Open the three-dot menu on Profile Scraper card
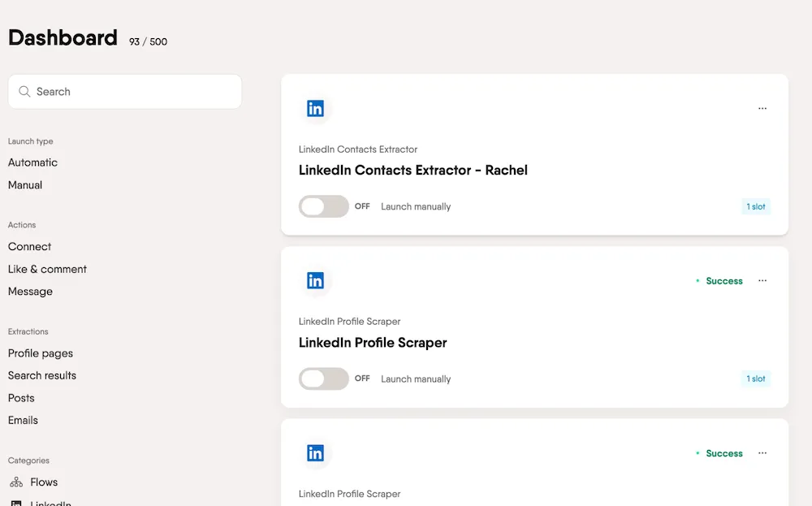This screenshot has height=506, width=812. click(x=762, y=280)
